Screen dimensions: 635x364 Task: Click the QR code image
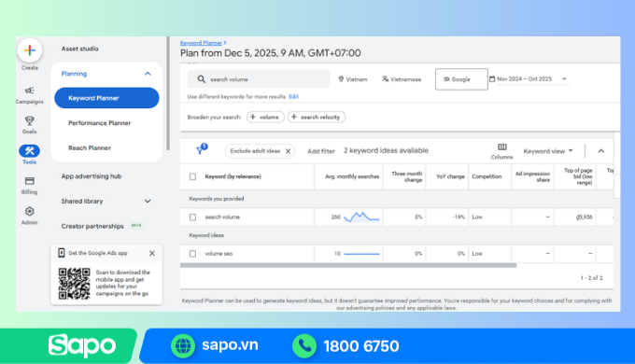coord(74,284)
